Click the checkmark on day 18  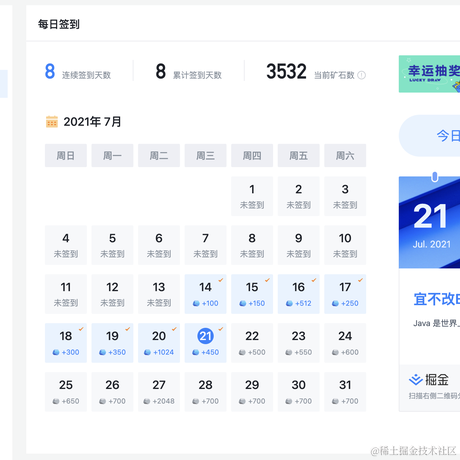tap(81, 329)
